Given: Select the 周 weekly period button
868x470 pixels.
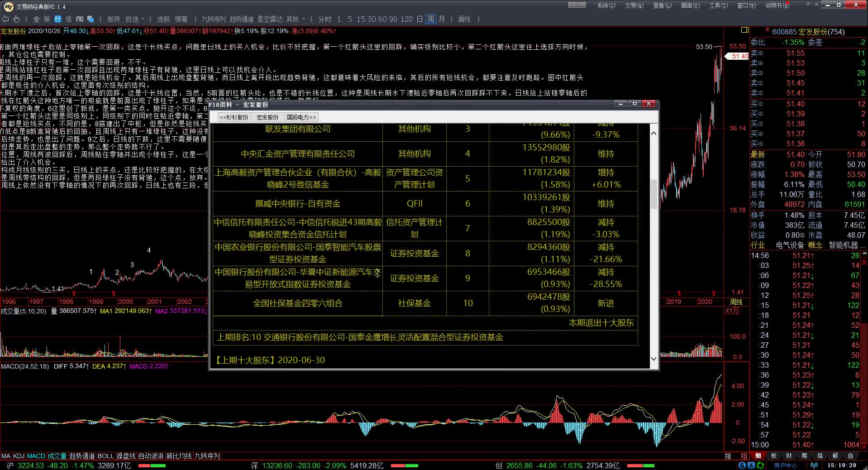Looking at the screenshot, I should pos(431,19).
